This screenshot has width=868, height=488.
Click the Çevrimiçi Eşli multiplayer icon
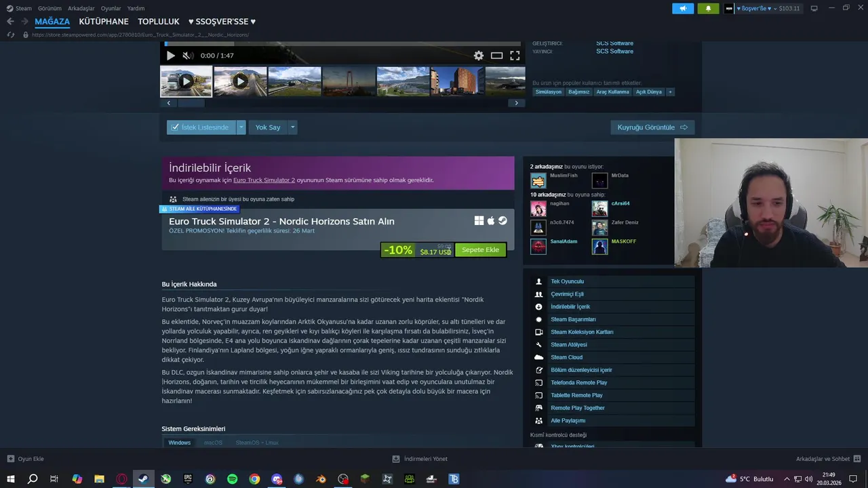click(x=538, y=294)
